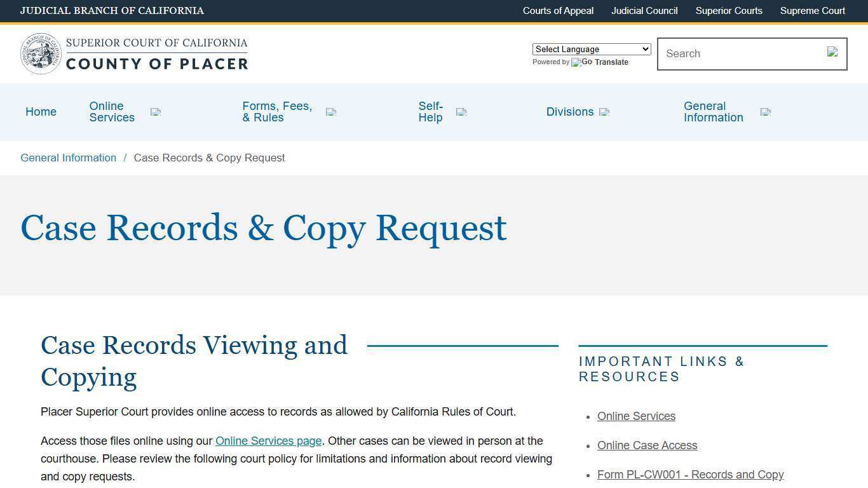Select Home in the navigation bar
868x488 pixels.
point(41,112)
